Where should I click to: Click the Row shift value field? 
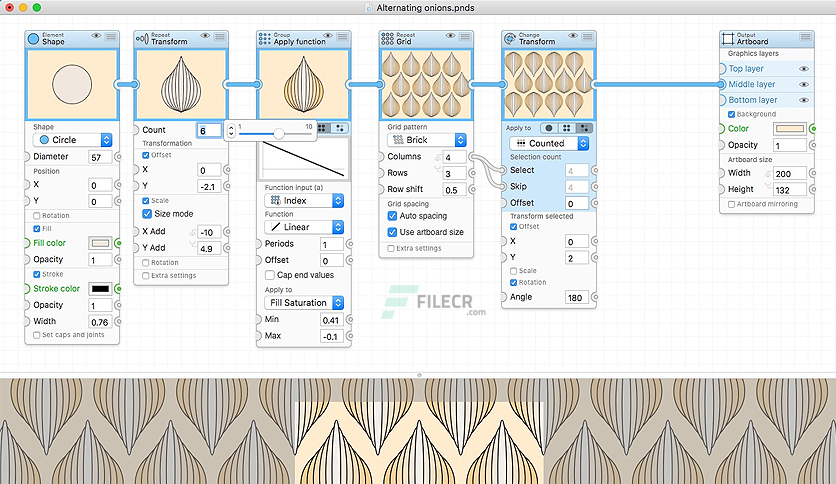pyautogui.click(x=455, y=190)
